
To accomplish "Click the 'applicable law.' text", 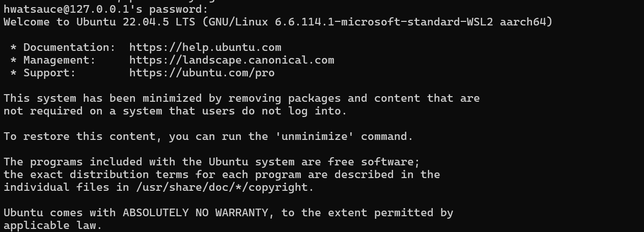I will 53,225.
